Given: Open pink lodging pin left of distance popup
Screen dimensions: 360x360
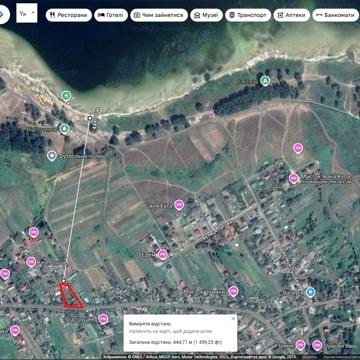Looking at the screenshot, I should (103, 319).
